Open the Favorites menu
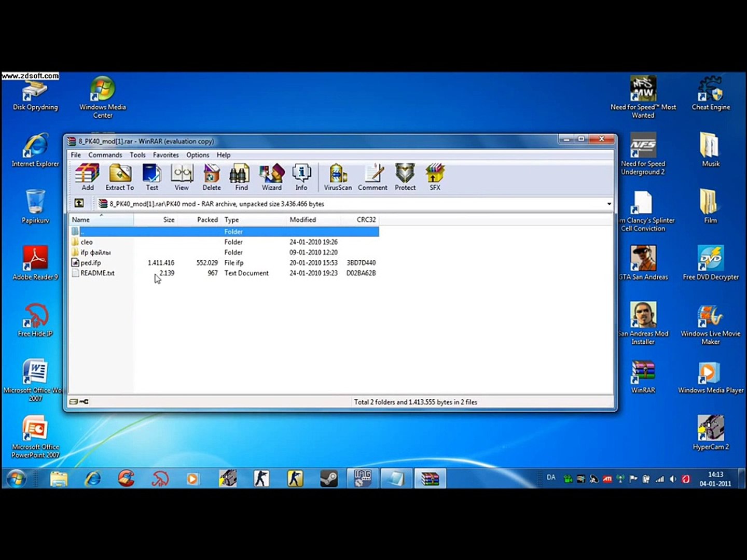Screen dimensions: 747x560 [165, 155]
